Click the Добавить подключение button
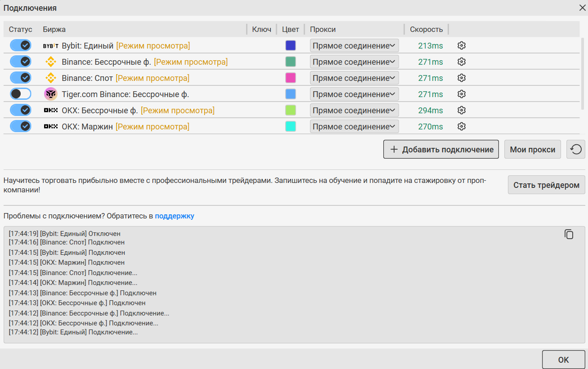Viewport: 588px width, 369px height. tap(441, 150)
